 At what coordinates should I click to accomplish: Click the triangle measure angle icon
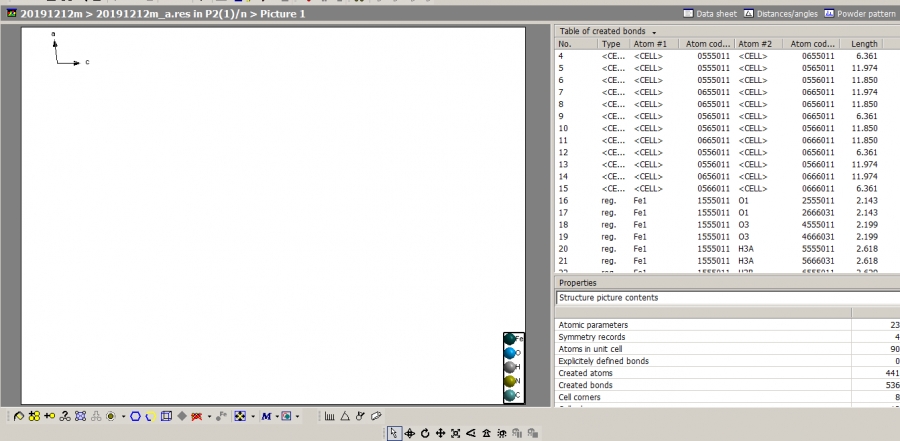tap(345, 415)
